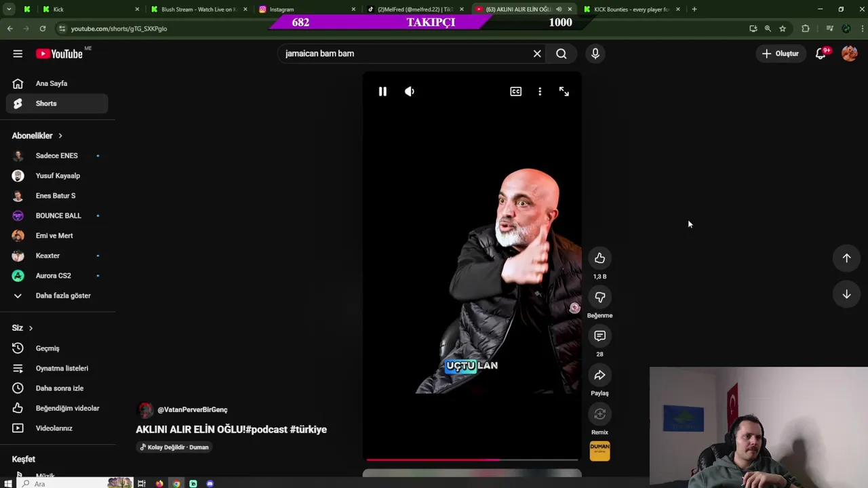
Task: Run search with the magnifying glass button
Action: click(561, 54)
